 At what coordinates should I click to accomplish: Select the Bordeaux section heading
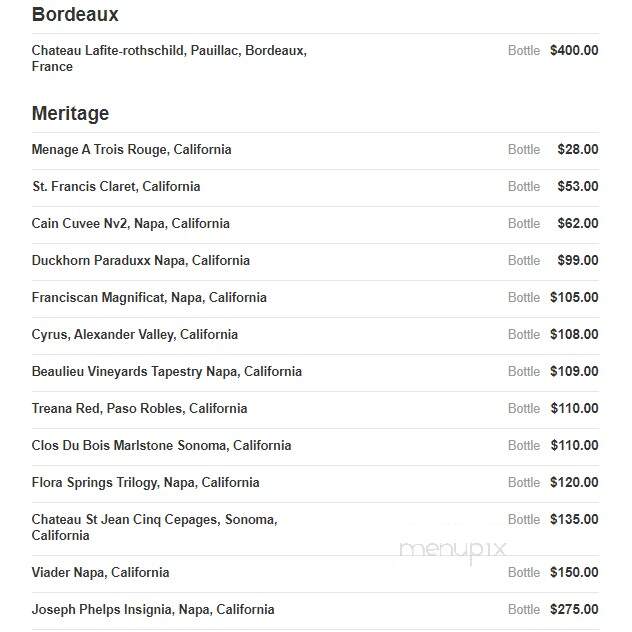pos(75,15)
